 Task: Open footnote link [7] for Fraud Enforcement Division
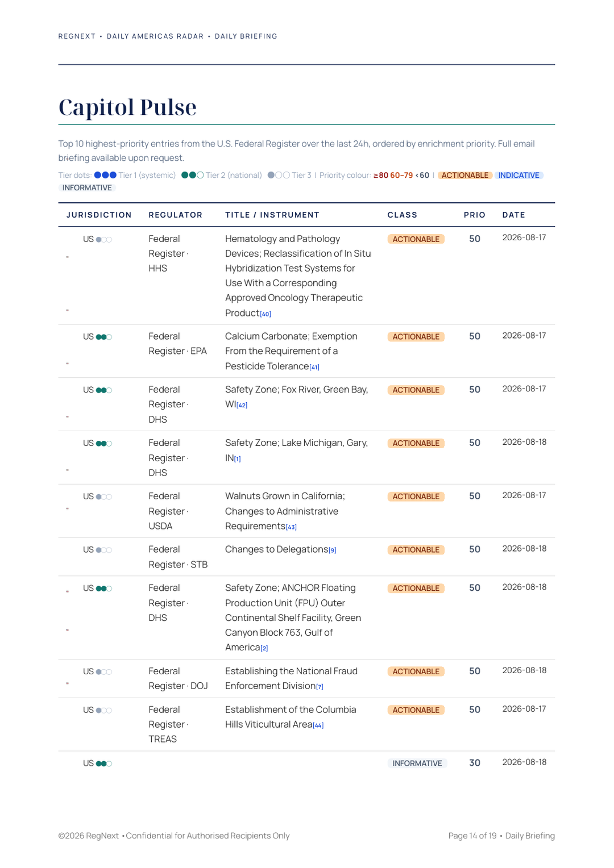[x=320, y=687]
